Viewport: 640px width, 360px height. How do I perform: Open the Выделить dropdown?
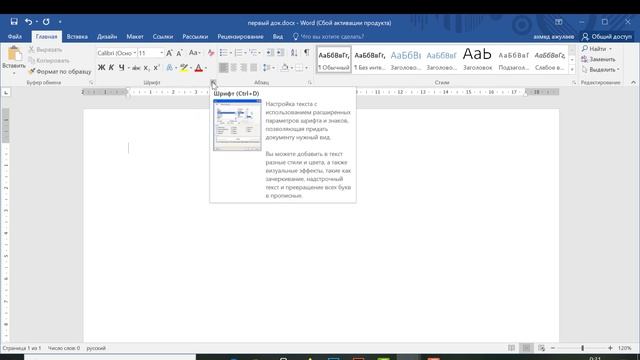pos(600,70)
